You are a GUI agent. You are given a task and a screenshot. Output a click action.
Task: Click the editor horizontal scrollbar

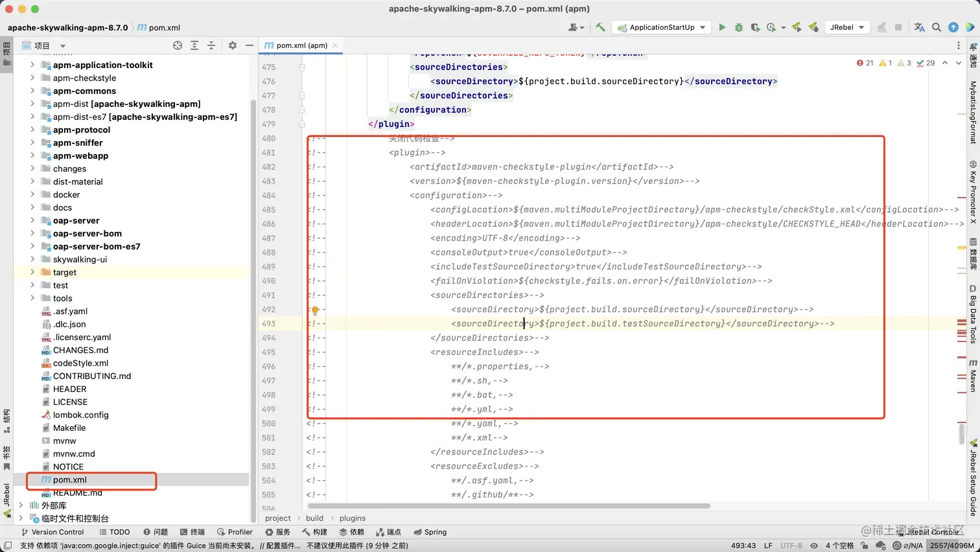point(509,506)
